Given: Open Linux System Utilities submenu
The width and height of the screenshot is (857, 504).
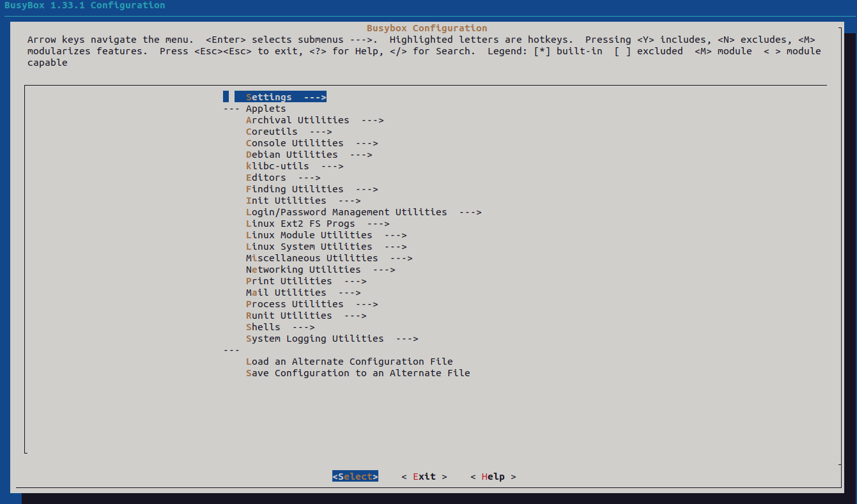Looking at the screenshot, I should click(326, 247).
